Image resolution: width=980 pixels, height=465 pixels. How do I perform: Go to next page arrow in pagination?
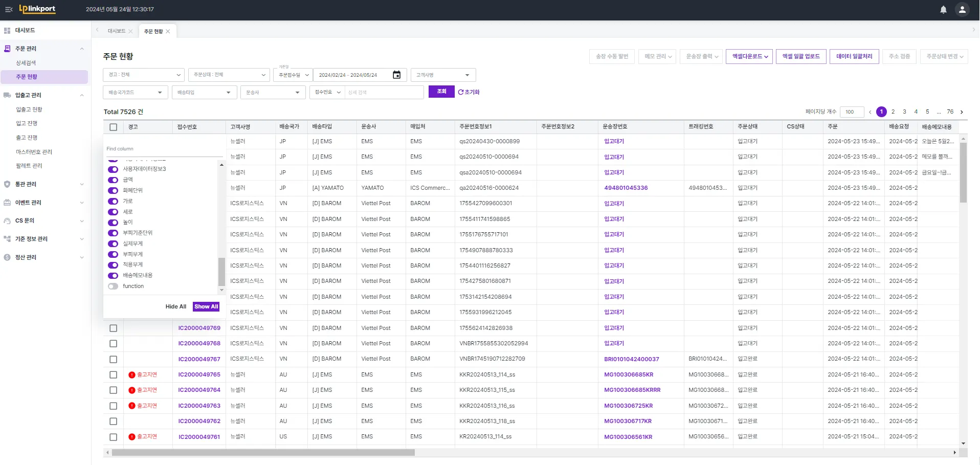962,112
